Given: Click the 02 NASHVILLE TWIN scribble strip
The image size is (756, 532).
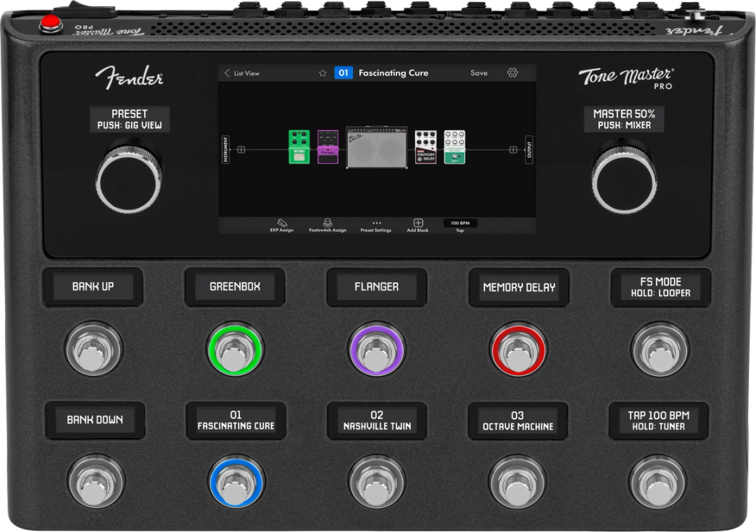Looking at the screenshot, I should click(x=377, y=421).
